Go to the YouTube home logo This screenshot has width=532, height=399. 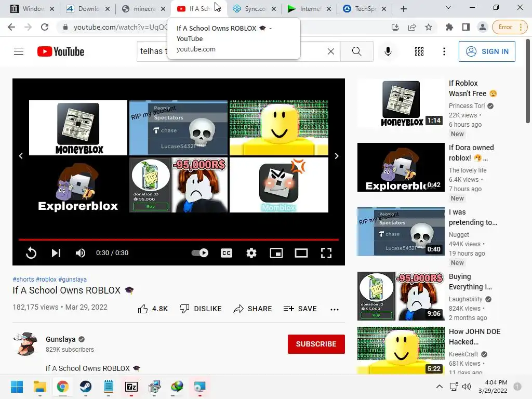point(61,51)
